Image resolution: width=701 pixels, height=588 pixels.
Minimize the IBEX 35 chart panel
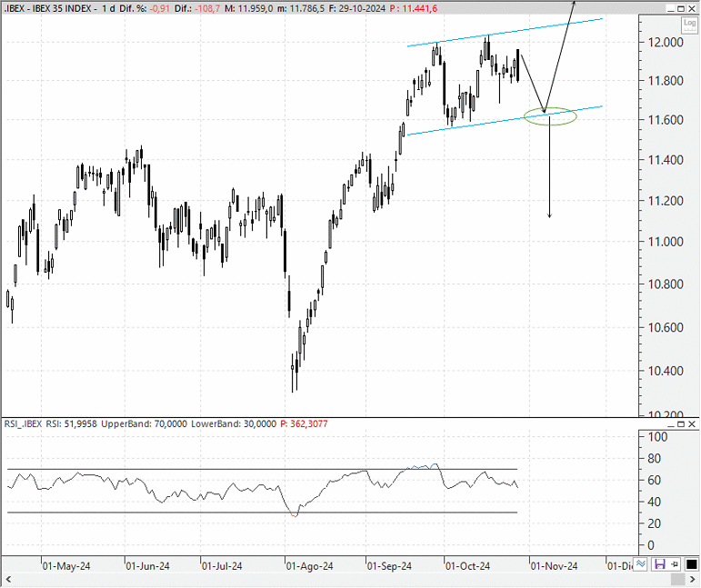670,8
